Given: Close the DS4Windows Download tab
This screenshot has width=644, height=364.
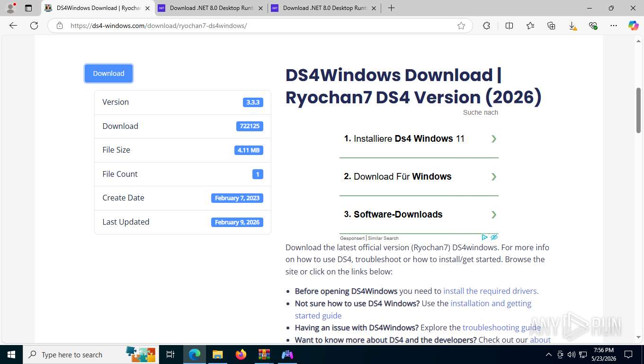Looking at the screenshot, I should click(147, 8).
